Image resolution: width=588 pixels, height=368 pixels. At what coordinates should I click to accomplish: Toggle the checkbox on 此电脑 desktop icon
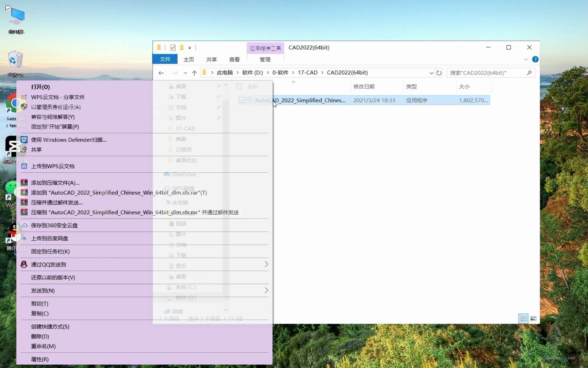coord(8,9)
